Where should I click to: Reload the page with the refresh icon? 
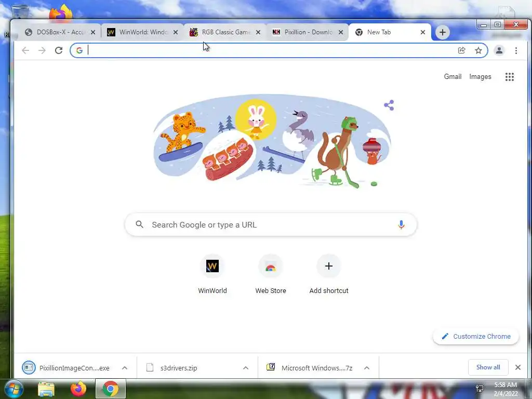pyautogui.click(x=59, y=50)
